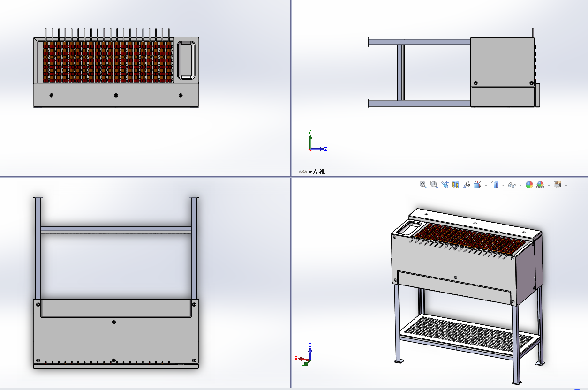Select the center screw in top-left view
The image size is (588, 390).
point(116,95)
